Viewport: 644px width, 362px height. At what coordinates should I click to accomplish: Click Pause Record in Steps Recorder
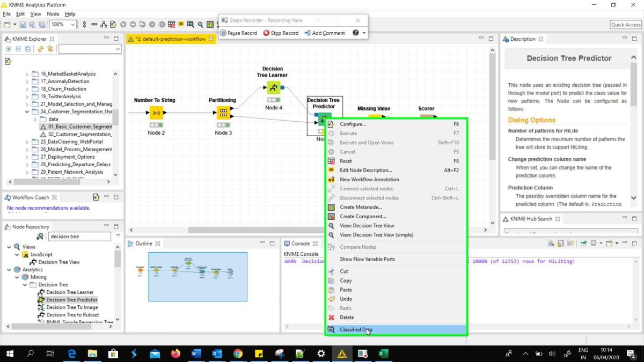[239, 33]
